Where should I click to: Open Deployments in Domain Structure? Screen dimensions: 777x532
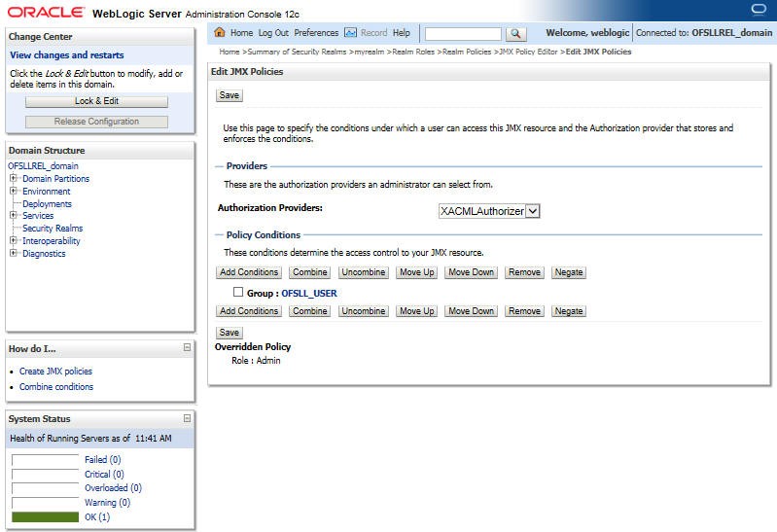(47, 204)
